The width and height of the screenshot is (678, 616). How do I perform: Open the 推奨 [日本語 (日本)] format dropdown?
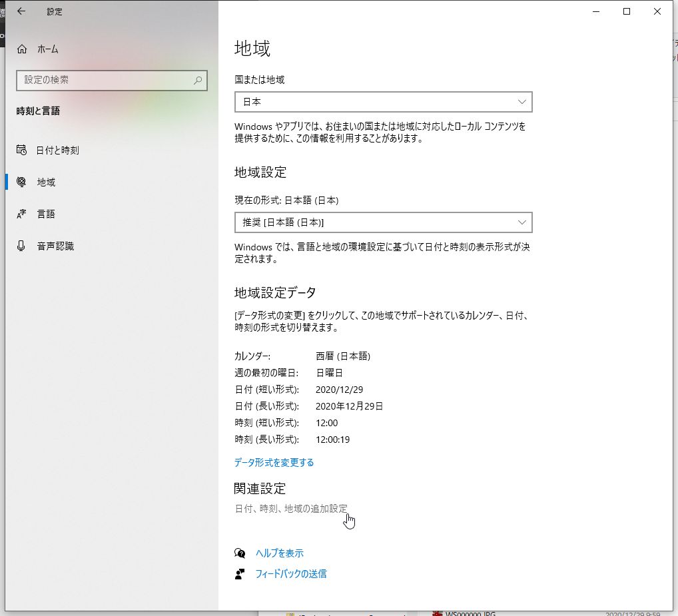384,222
